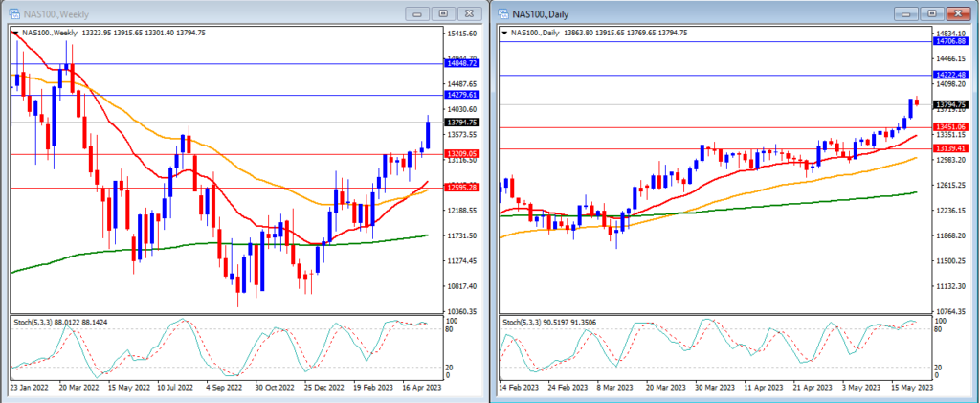Screen dimensions: 980x403
Task: Select the 12595.28 red level label
Action: point(462,188)
